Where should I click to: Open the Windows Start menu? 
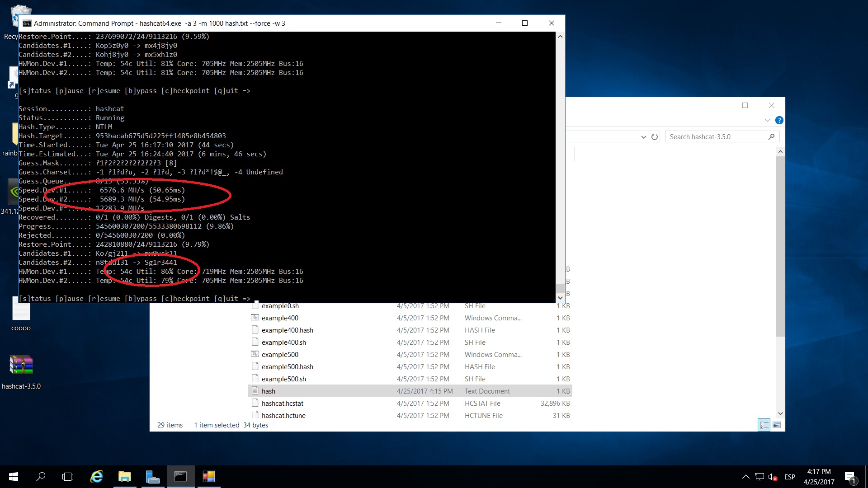click(x=14, y=477)
